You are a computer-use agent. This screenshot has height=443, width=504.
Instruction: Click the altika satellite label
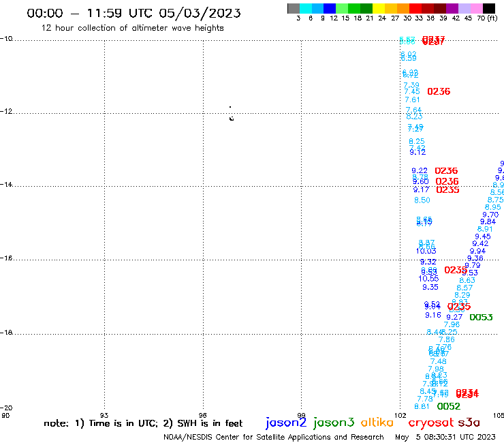pos(377,422)
